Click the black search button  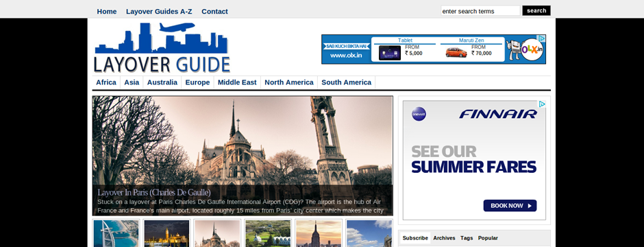point(536,11)
